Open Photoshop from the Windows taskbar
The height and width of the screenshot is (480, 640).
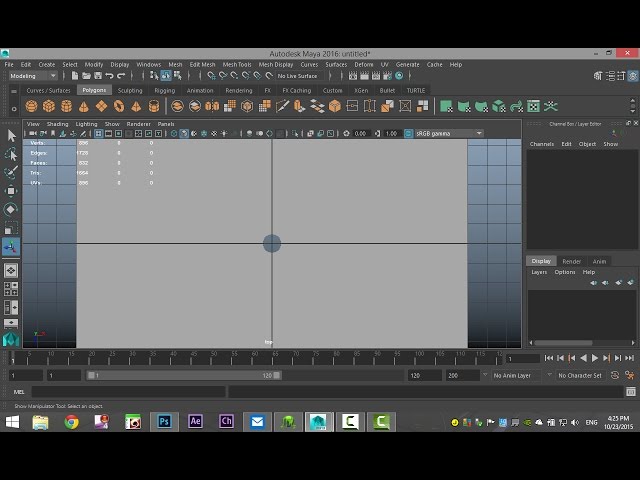pos(164,421)
